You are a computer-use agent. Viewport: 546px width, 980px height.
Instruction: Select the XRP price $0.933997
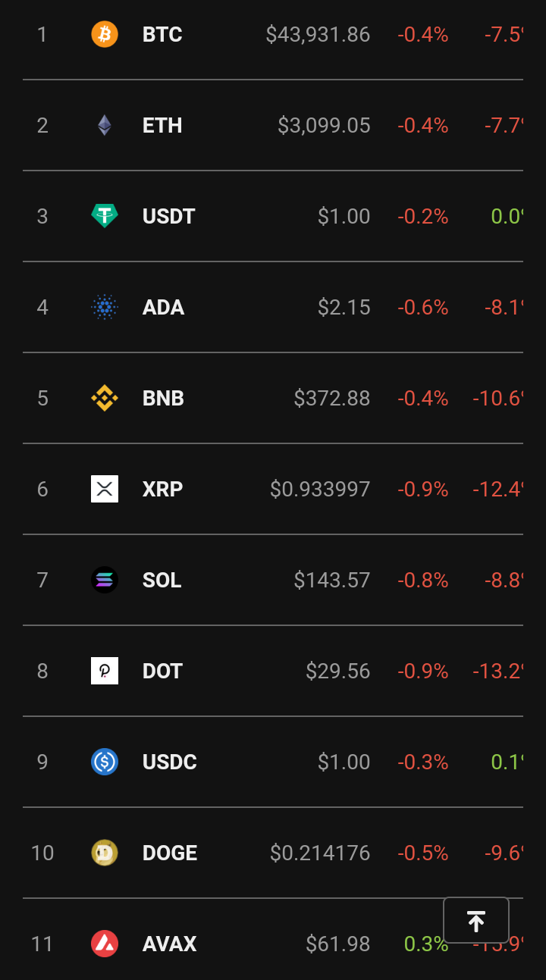pos(320,489)
